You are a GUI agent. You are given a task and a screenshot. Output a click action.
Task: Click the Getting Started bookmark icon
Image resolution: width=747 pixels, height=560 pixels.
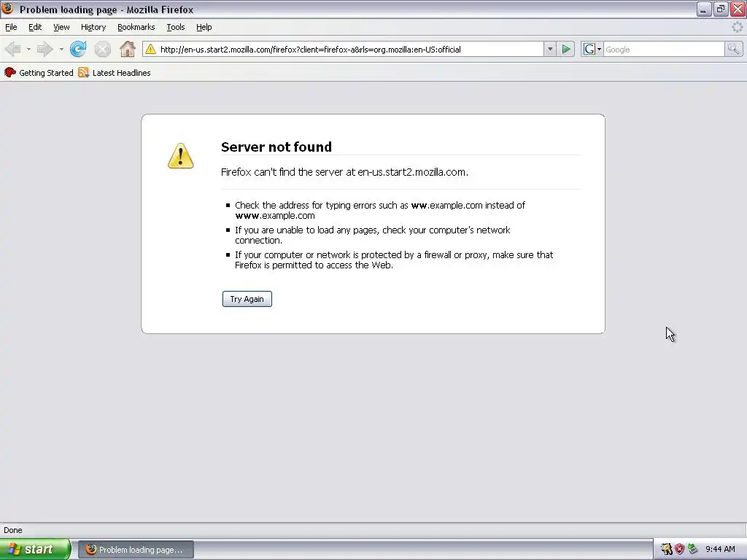pyautogui.click(x=10, y=72)
